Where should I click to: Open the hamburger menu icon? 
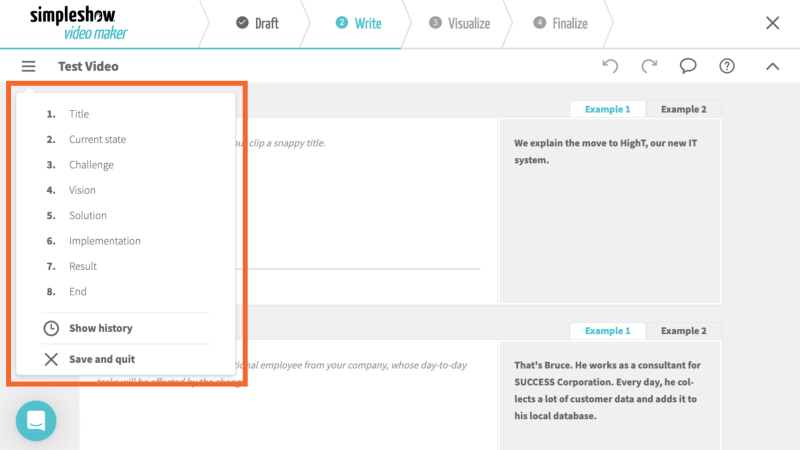point(28,66)
